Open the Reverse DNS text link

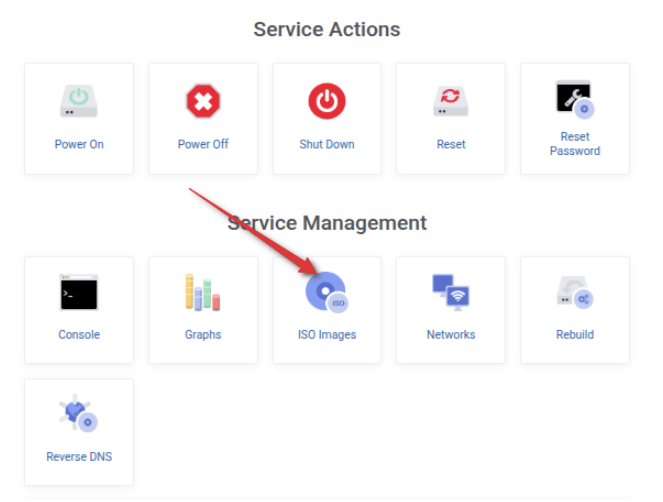pos(79,457)
